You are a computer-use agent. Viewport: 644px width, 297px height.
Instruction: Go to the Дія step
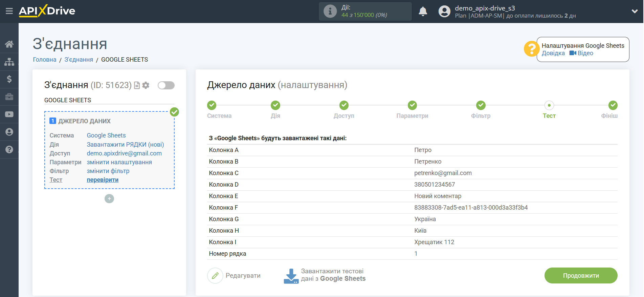pos(275,105)
